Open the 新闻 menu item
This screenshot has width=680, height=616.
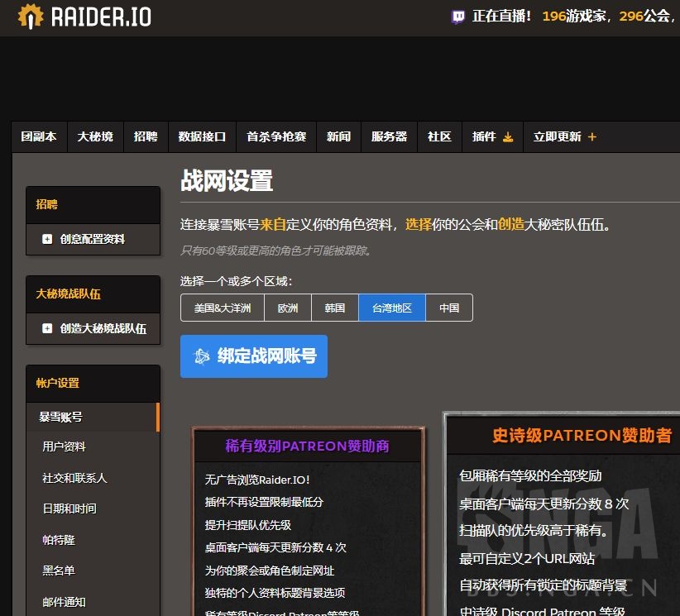pyautogui.click(x=338, y=136)
